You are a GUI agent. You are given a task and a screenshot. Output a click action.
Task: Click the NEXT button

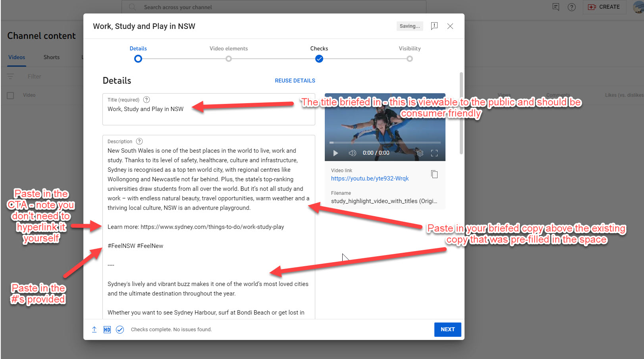click(x=448, y=330)
